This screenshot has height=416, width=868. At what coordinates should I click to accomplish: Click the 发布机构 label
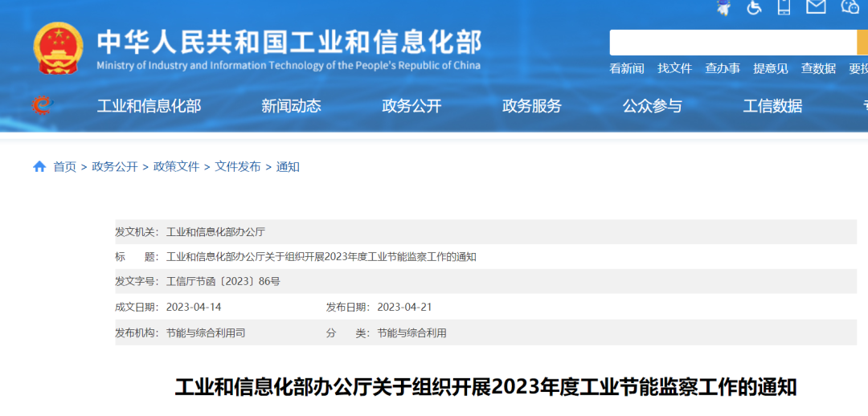(x=137, y=333)
